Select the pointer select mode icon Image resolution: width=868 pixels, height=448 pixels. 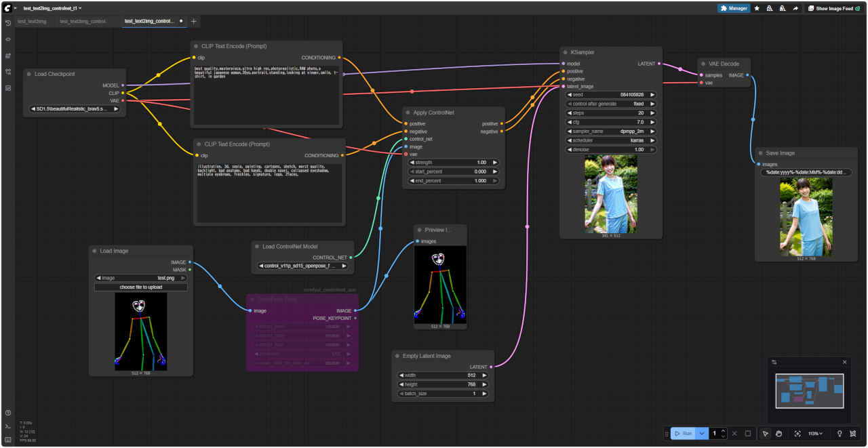click(x=766, y=434)
